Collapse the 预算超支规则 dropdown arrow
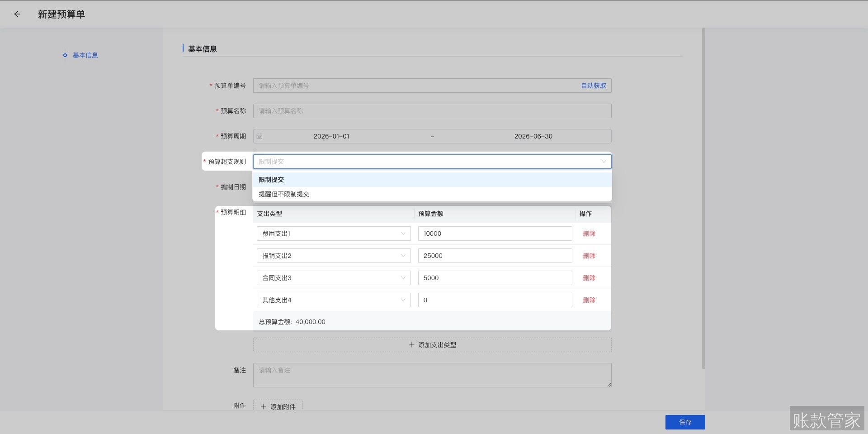The image size is (868, 434). 604,162
